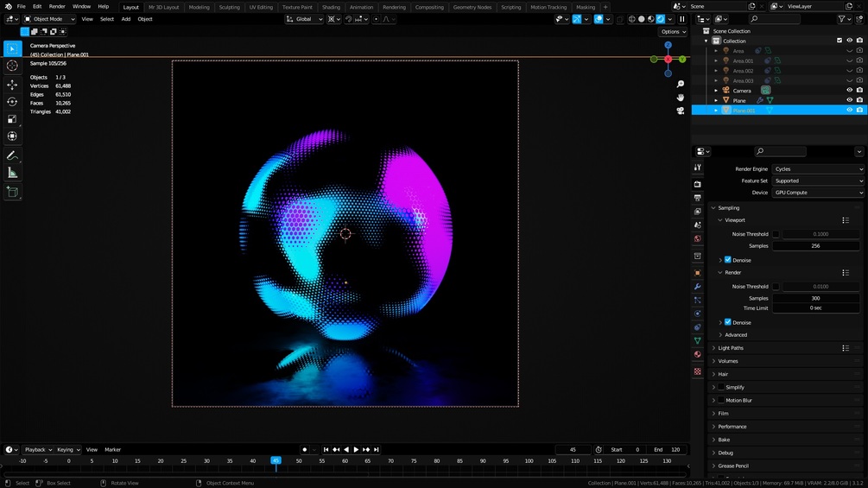Open the Playback popover in timeline
Screen dimensions: 868x488
click(38, 450)
